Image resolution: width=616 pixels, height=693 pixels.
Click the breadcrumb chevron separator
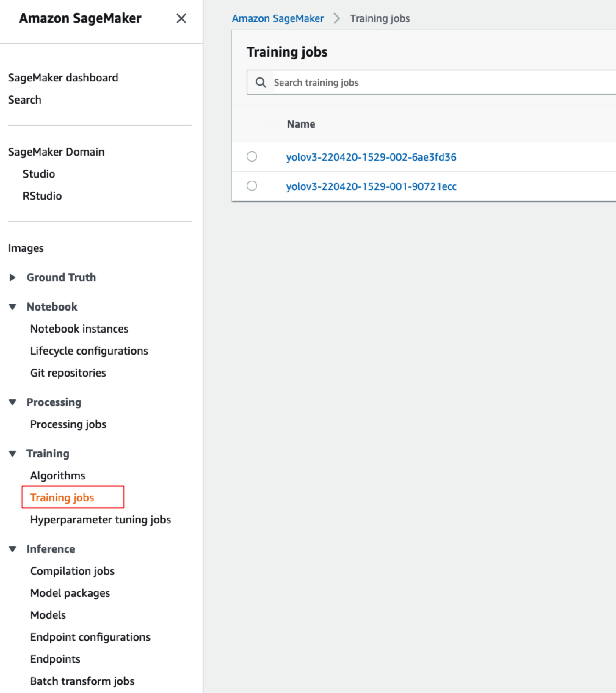pos(337,19)
